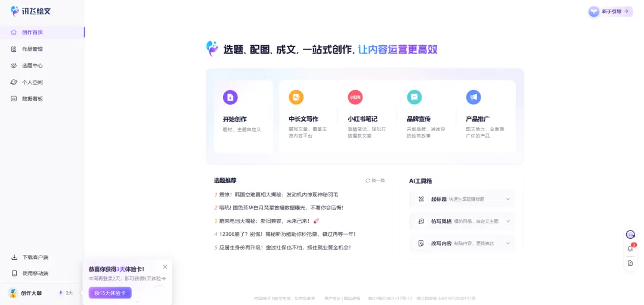Expand the 起标题 tool chevron
The height and width of the screenshot is (305, 644).
508,199
